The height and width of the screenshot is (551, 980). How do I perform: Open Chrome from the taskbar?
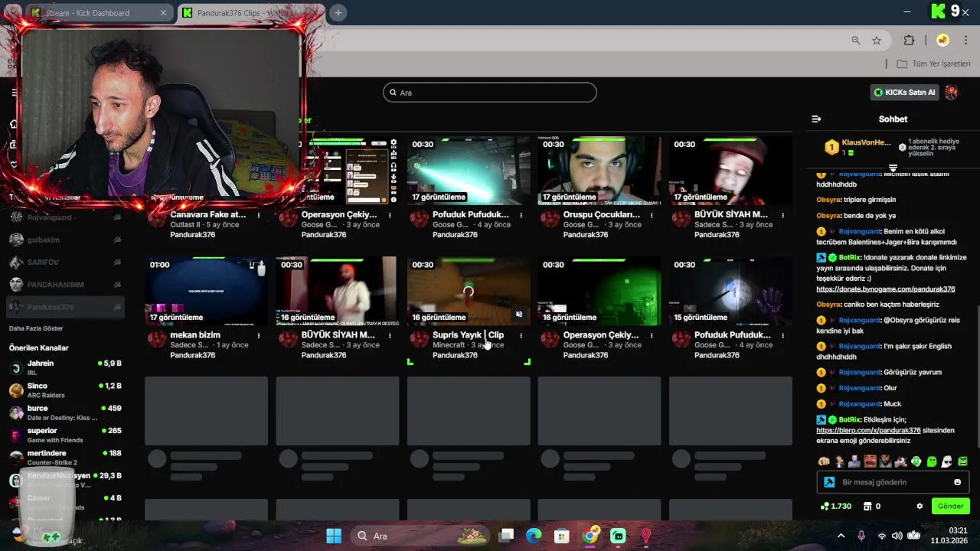coord(590,536)
